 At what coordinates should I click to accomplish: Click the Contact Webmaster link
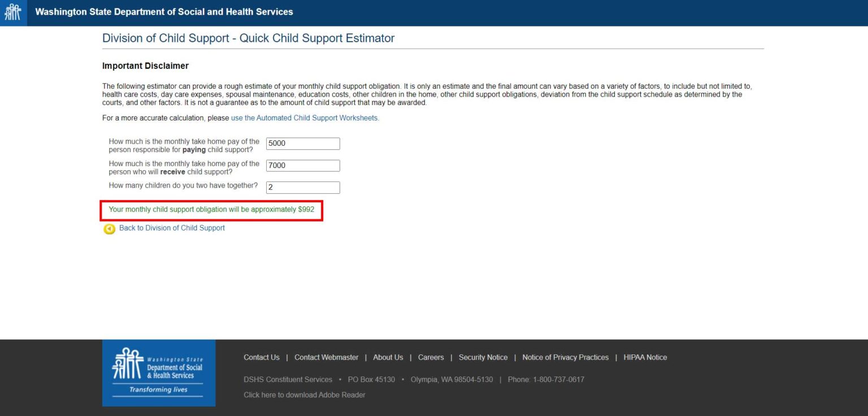click(326, 357)
